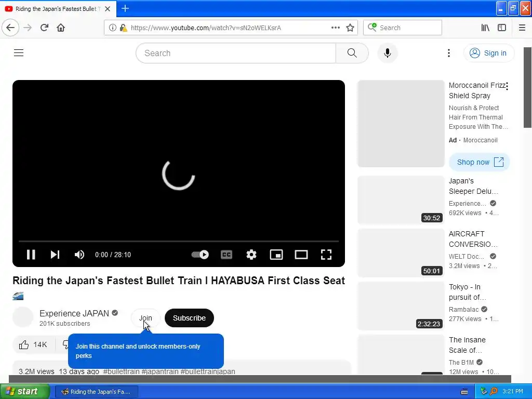Toggle closed captions CC button

[227, 255]
